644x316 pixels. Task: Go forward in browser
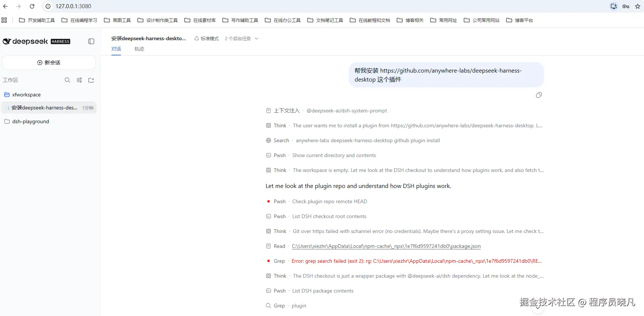tap(19, 6)
